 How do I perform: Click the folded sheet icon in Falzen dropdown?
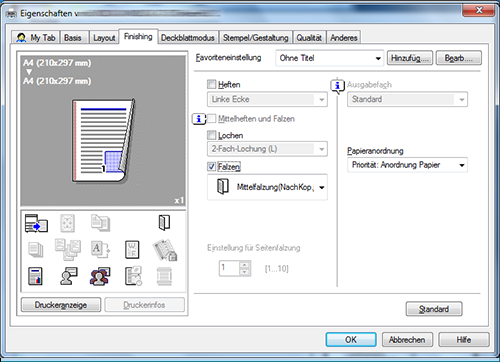coord(223,186)
